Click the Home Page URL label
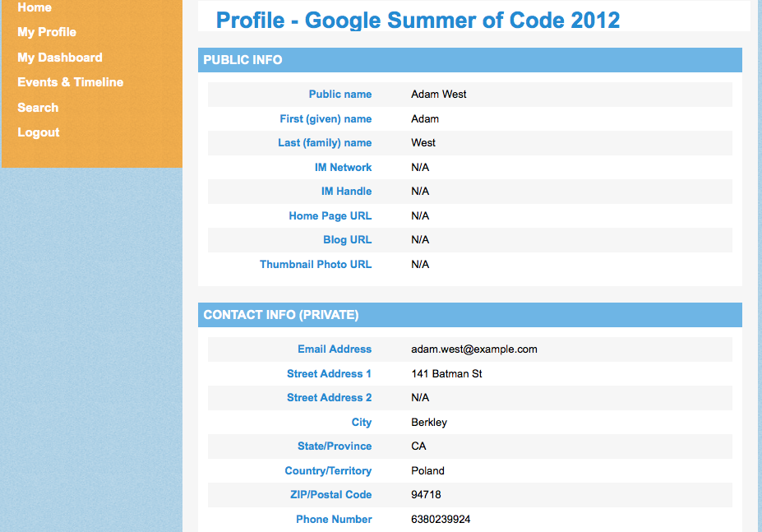762x532 pixels. [x=330, y=216]
